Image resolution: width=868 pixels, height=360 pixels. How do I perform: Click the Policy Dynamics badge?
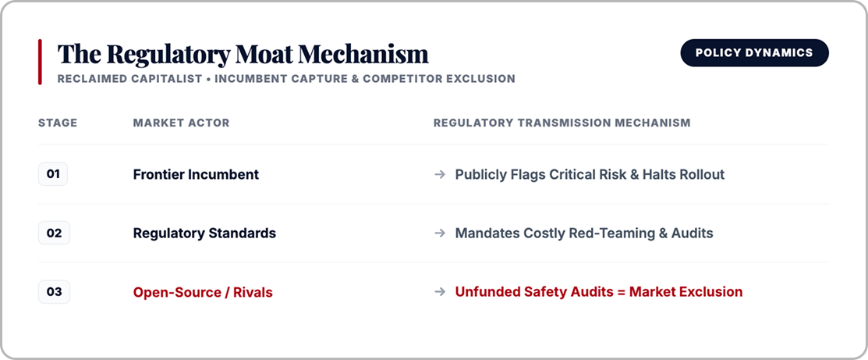tap(754, 52)
